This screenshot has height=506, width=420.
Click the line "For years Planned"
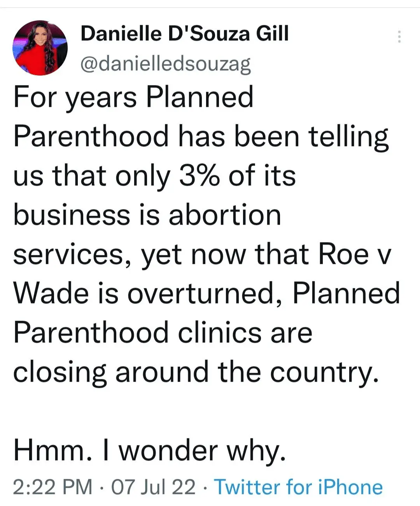coord(133,97)
